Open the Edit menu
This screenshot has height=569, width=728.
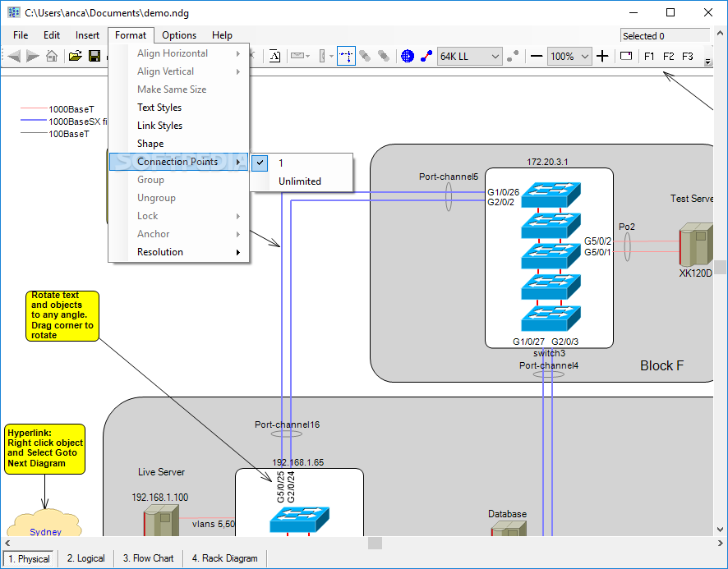point(52,35)
